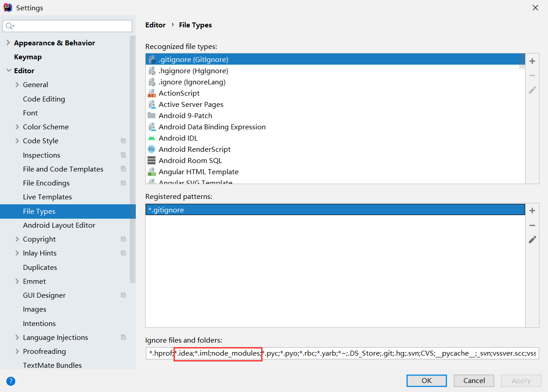Screen dimensions: 548x392
Task: Click the Ignore files and folders field
Action: tap(342, 353)
